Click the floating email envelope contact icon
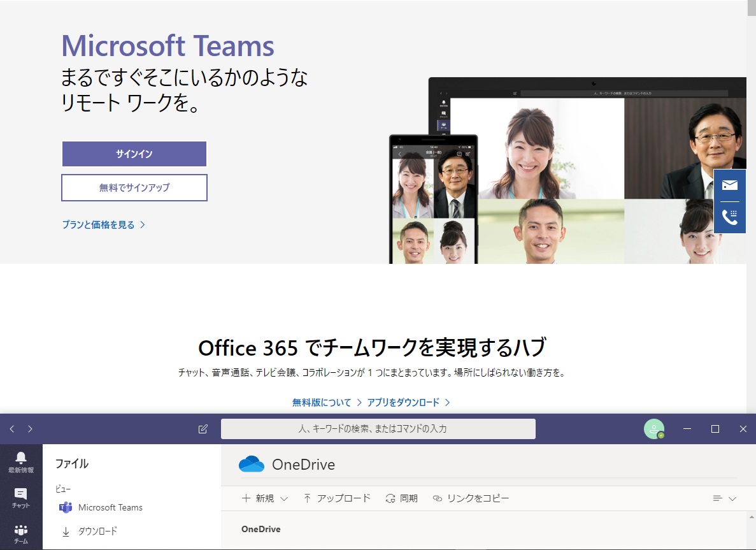Viewport: 756px width, 550px height. (x=730, y=185)
